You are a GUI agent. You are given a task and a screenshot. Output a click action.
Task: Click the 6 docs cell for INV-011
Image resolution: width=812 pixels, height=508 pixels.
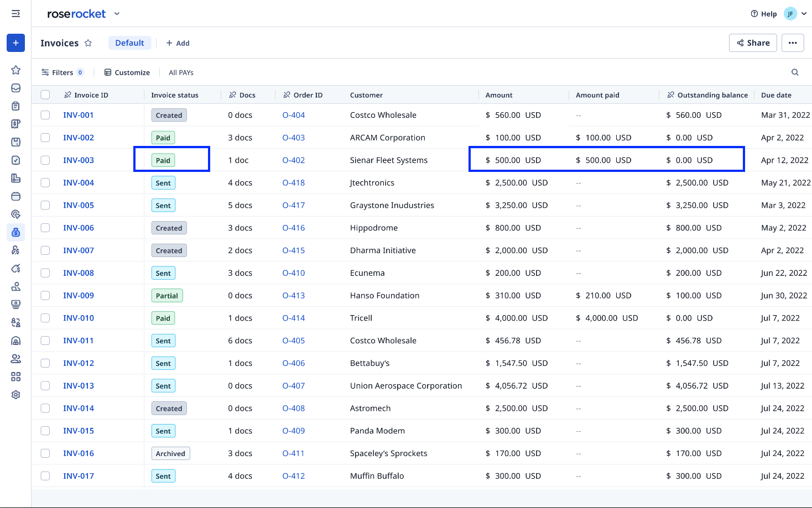[240, 341]
